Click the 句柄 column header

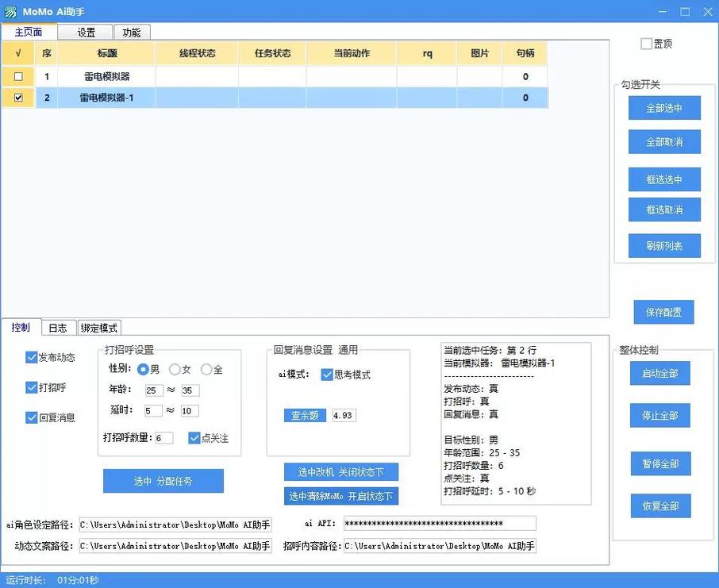pyautogui.click(x=525, y=53)
